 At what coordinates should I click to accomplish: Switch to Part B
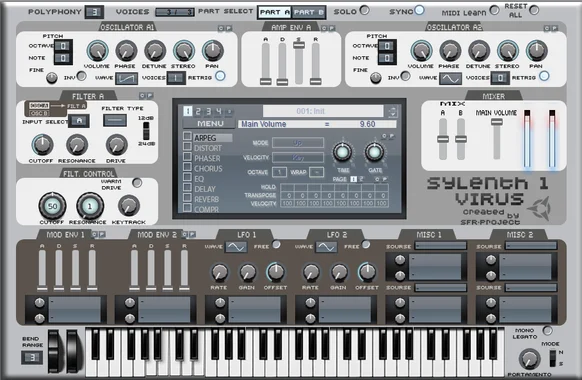point(308,12)
